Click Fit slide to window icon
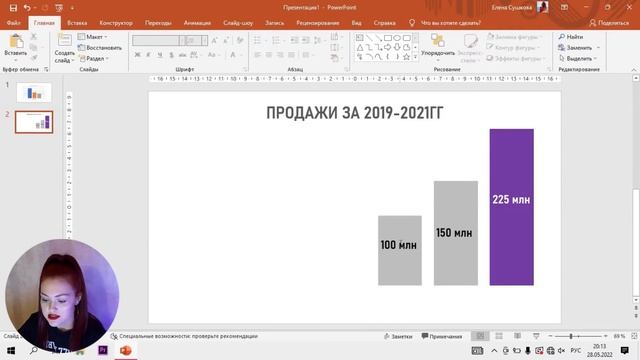640x360 pixels. (x=634, y=336)
